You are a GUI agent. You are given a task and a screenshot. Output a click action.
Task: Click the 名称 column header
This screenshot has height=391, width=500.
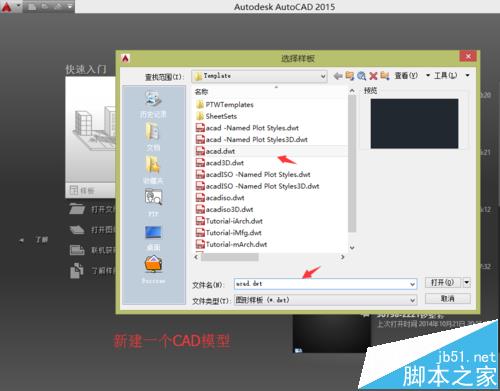pos(201,91)
